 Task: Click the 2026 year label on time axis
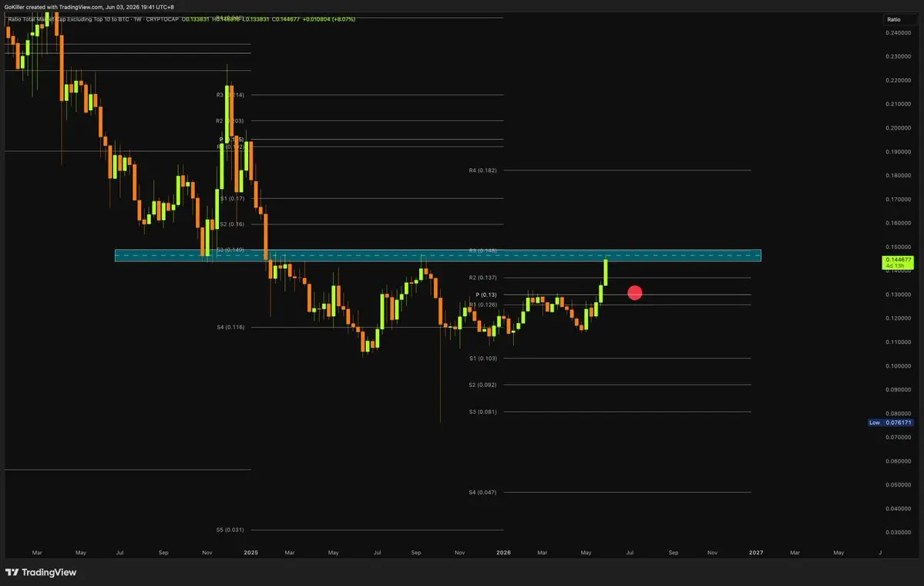503,553
